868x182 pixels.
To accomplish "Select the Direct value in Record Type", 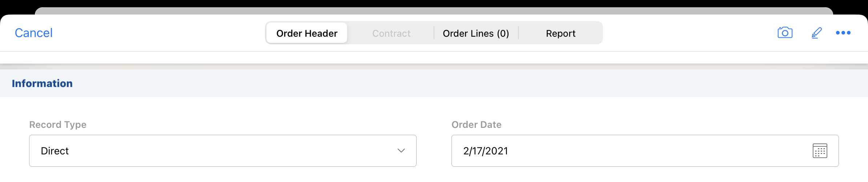I will [55, 151].
